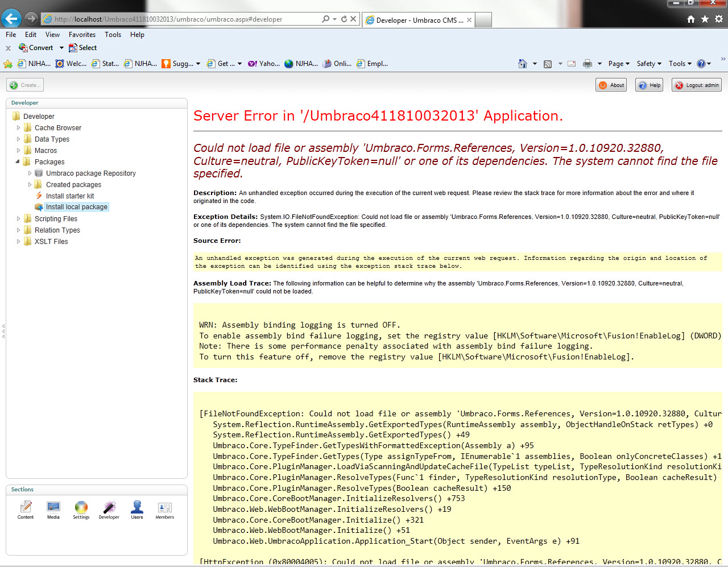This screenshot has height=567, width=728.
Task: Click the Stop loading X in the address bar
Action: (353, 19)
